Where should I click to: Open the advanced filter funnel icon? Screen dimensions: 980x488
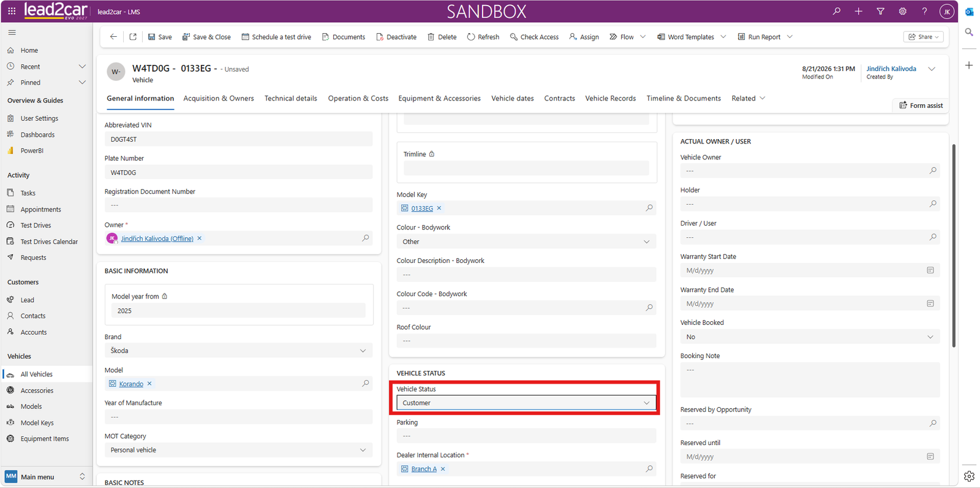coord(881,11)
